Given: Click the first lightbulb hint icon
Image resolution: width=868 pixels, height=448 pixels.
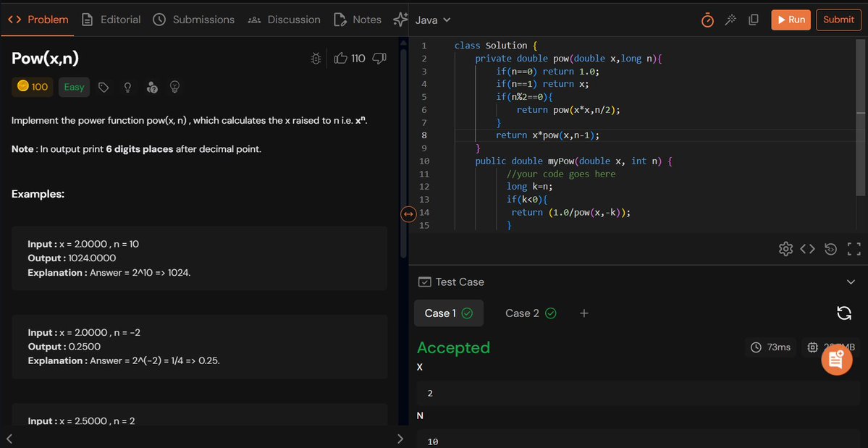Looking at the screenshot, I should coord(127,87).
